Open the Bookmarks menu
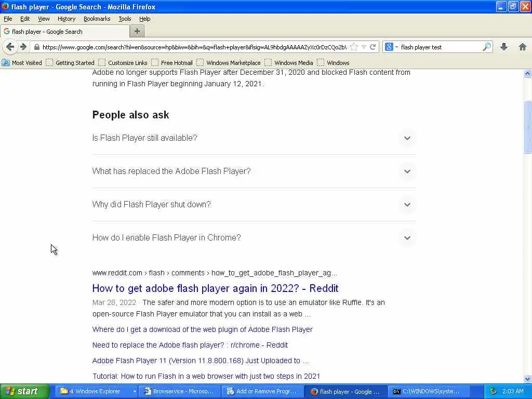Screen dimensions: 532x399 (97, 19)
